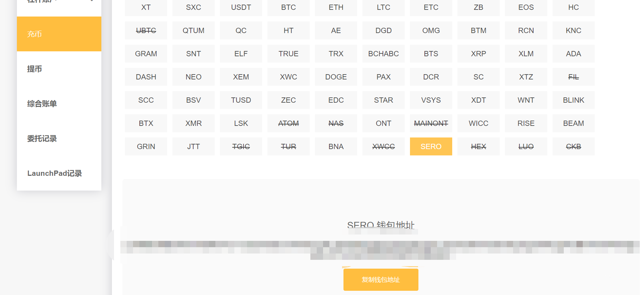Select the BSV coin tile

coord(194,100)
